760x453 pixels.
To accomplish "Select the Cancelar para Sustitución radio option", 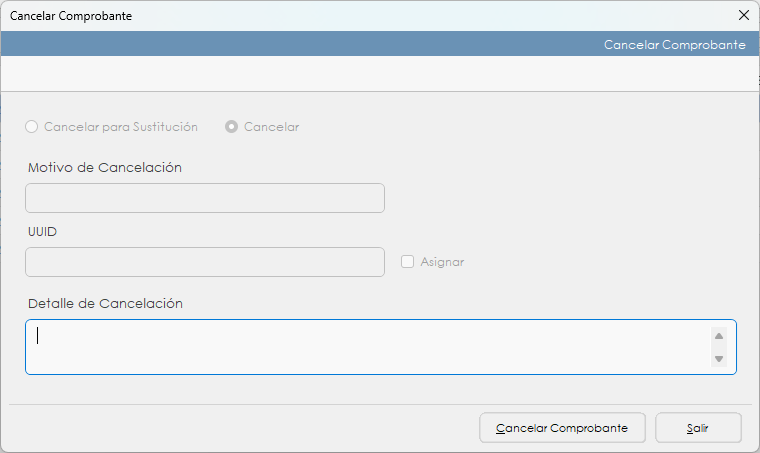I will (x=32, y=127).
